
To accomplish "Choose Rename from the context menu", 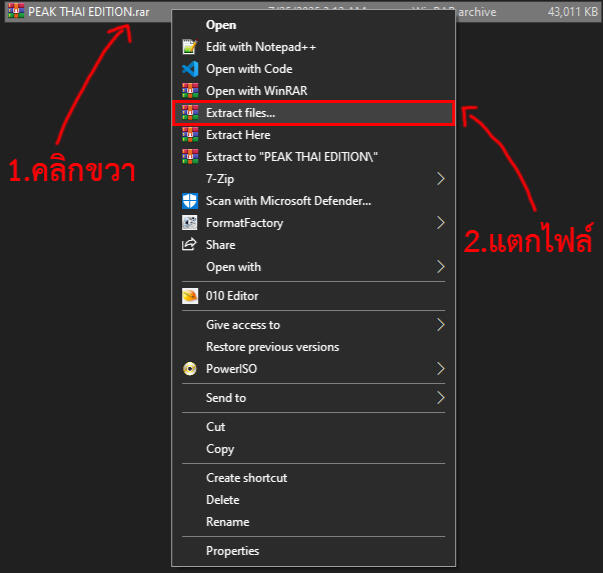I will 227,522.
